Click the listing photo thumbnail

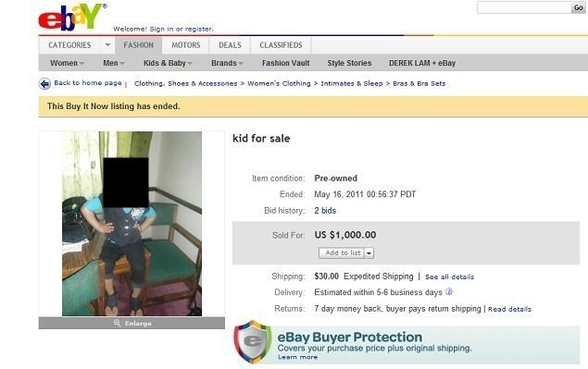click(131, 224)
